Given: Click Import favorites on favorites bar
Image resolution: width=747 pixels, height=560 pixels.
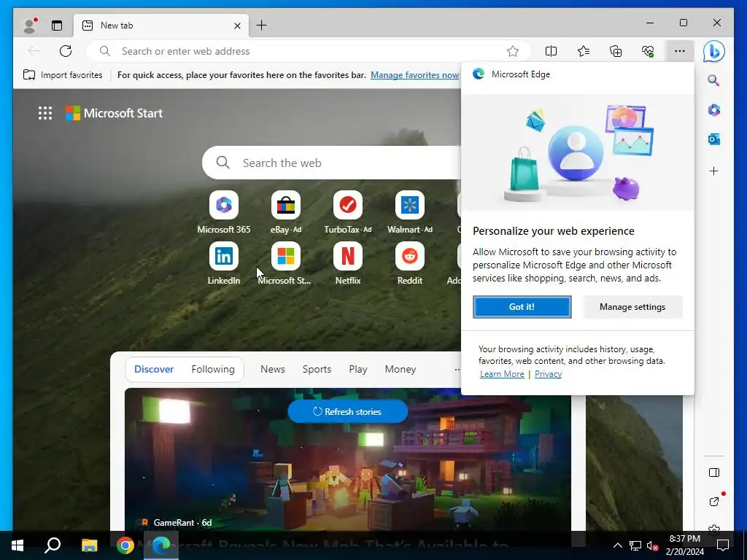Looking at the screenshot, I should pyautogui.click(x=63, y=75).
